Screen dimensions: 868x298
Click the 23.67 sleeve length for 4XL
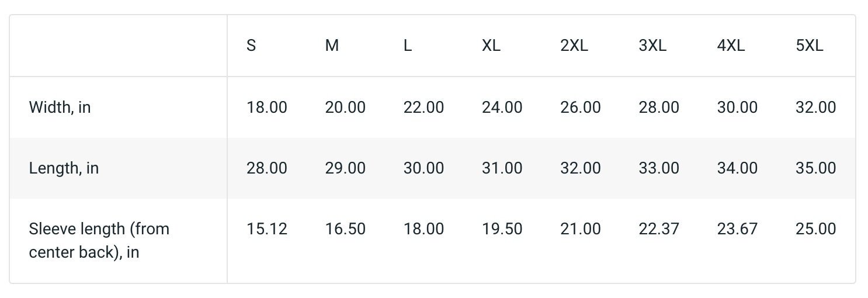737,228
